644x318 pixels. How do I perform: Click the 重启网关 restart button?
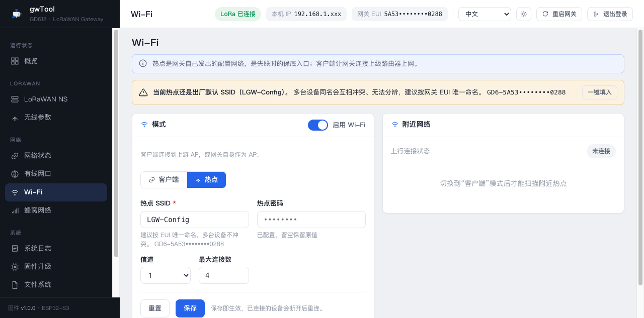(559, 14)
